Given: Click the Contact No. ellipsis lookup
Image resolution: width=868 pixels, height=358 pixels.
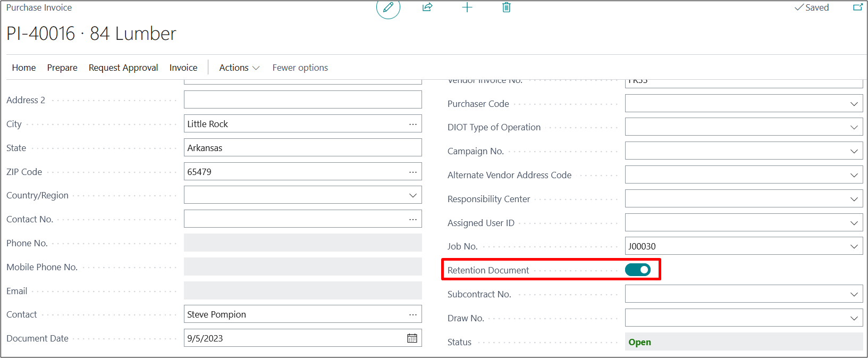Looking at the screenshot, I should coord(412,219).
